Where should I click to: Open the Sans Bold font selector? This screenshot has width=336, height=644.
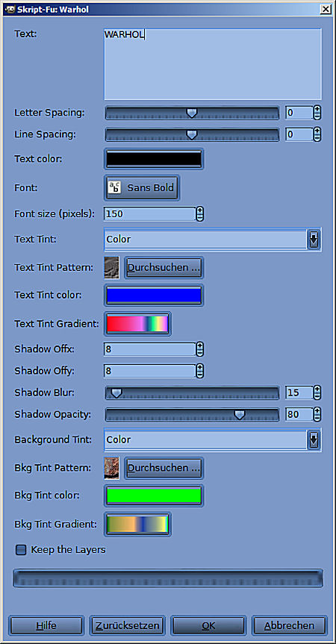(x=142, y=188)
